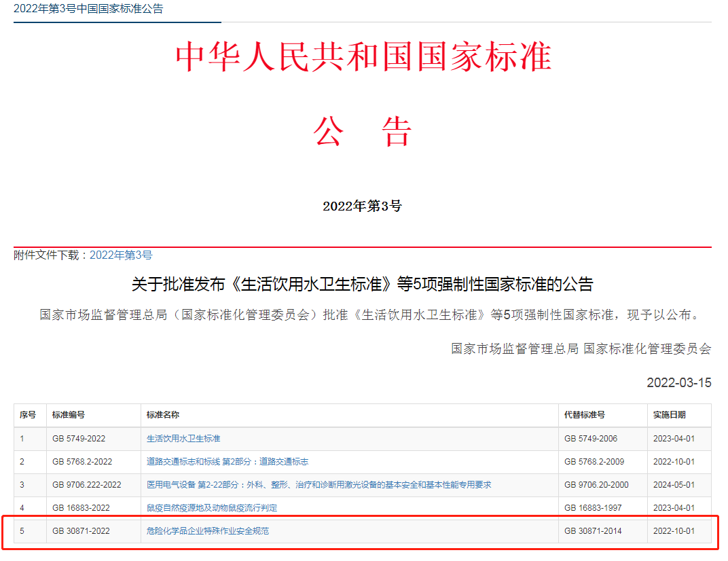Click the 标准编号 column header
This screenshot has width=728, height=561.
69,415
